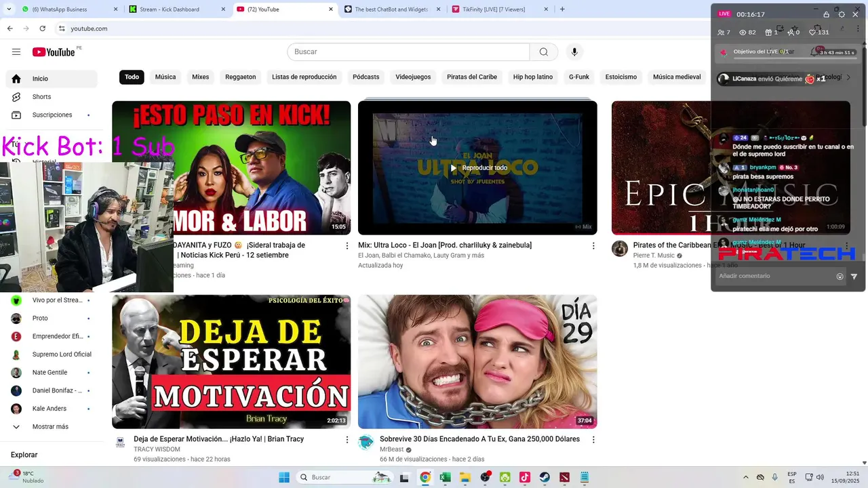This screenshot has height=488, width=868.
Task: Start voice search with the microphone icon
Action: [x=574, y=52]
